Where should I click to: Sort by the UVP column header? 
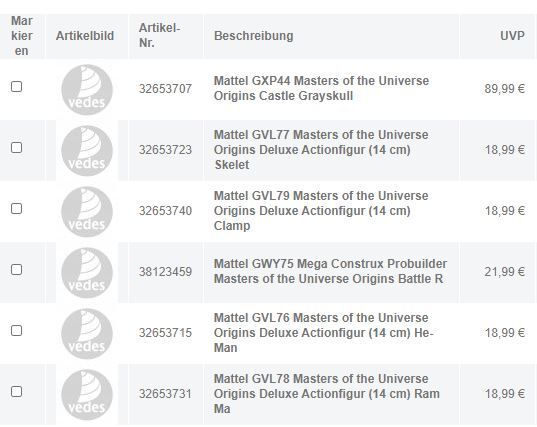point(512,36)
